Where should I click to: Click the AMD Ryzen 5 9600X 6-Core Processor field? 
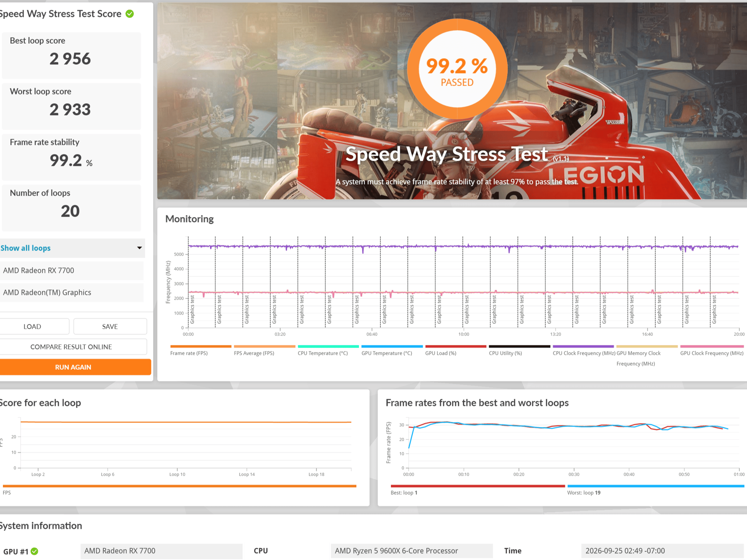[412, 551]
